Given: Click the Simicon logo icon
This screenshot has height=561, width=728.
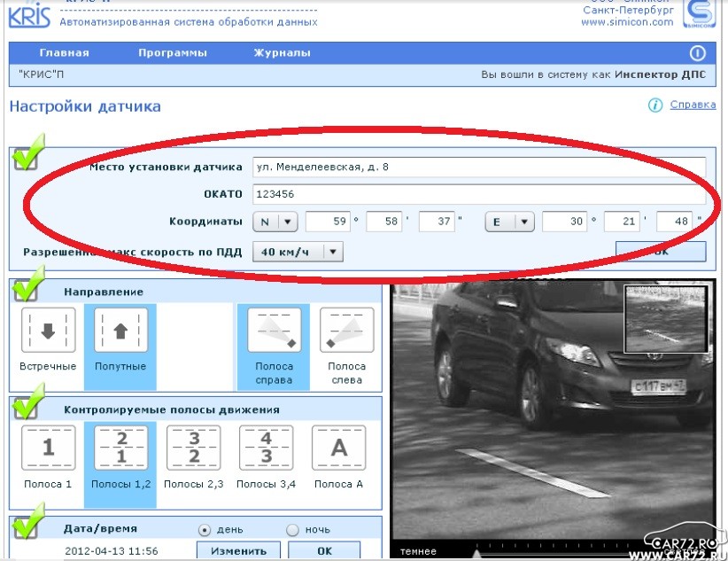Looking at the screenshot, I should click(699, 13).
